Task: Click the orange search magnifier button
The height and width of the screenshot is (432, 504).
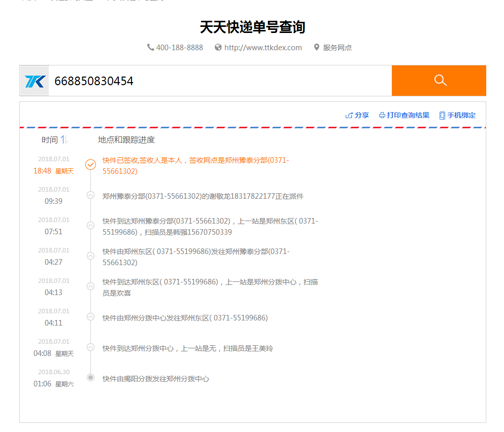Action: 439,81
